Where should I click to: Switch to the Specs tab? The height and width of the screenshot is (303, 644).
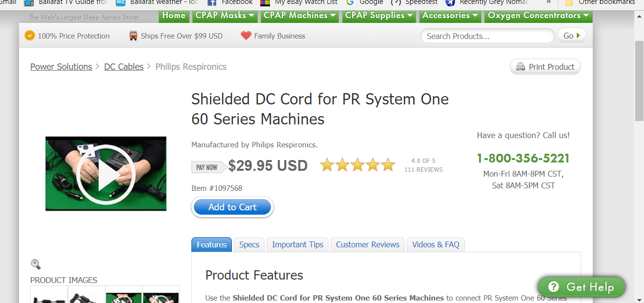249,244
